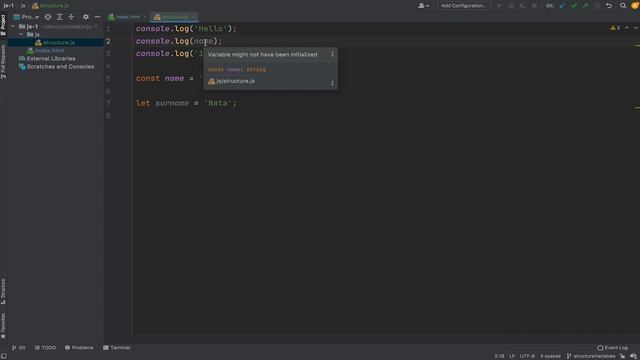Screen dimensions: 640x360
Task: Click the warnings count inspection widget
Action: point(615,28)
